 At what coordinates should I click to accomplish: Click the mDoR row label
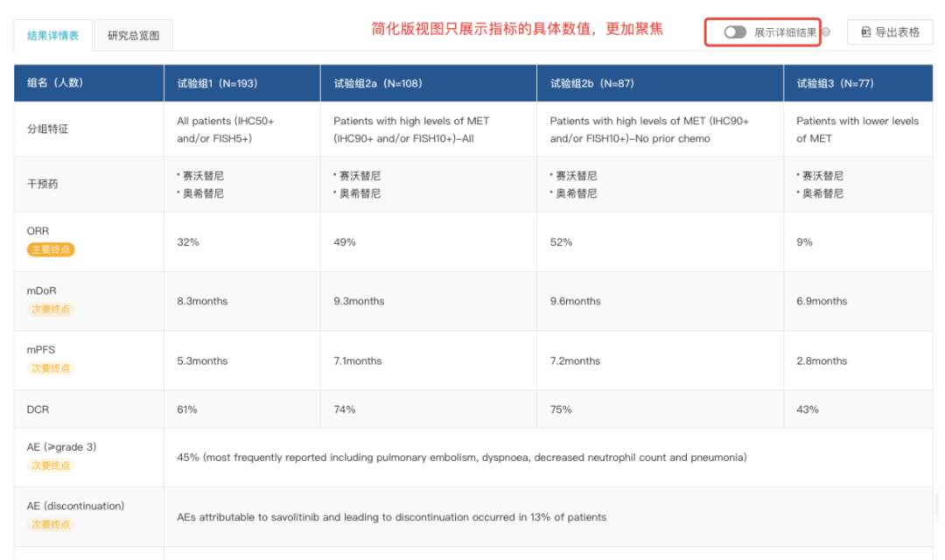coord(42,290)
